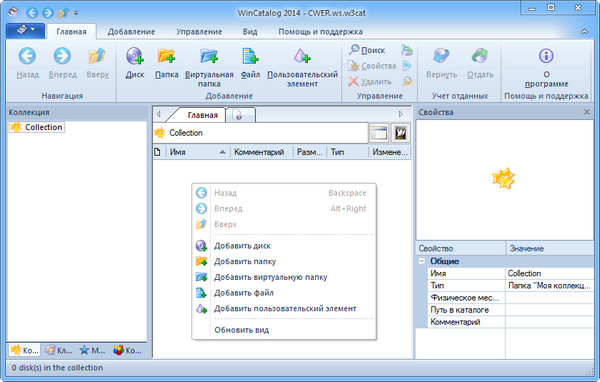Select the Кл... tab in the bottom panel
The height and width of the screenshot is (382, 600).
59,350
